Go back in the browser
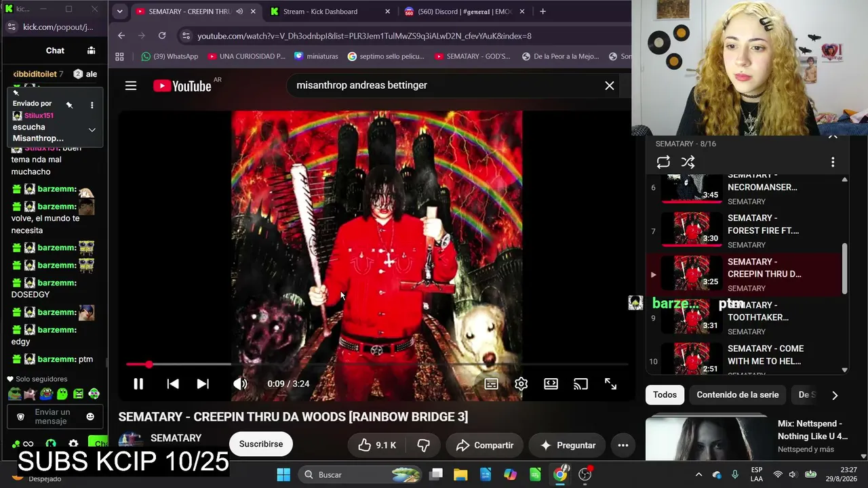This screenshot has width=868, height=488. click(121, 36)
